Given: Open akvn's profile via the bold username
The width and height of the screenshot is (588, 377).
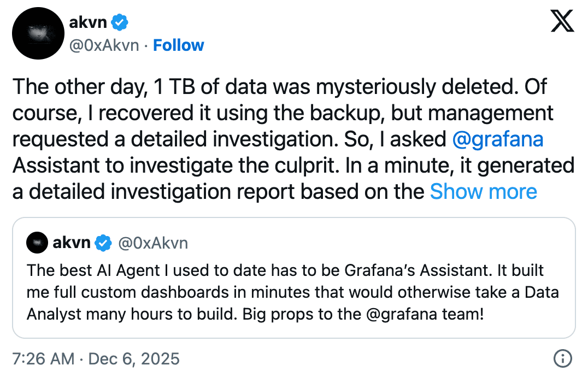Looking at the screenshot, I should click(x=89, y=22).
